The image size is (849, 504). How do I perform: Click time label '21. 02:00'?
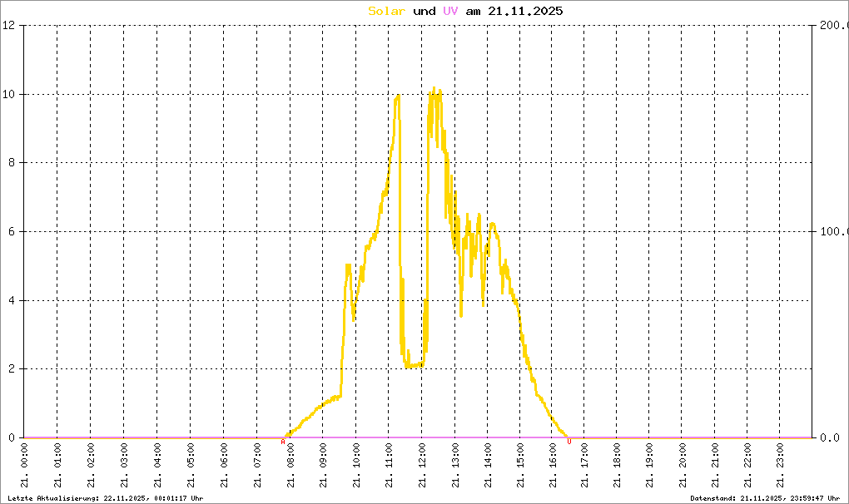coord(91,466)
